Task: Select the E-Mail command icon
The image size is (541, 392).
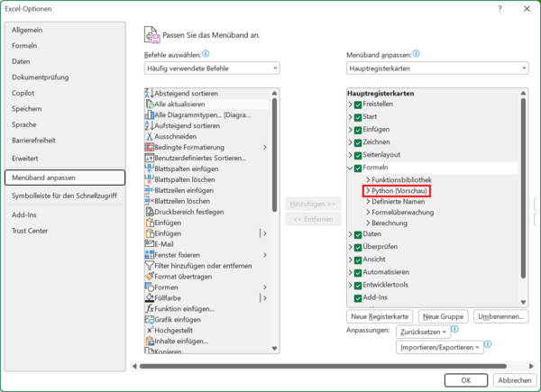Action: click(x=149, y=244)
